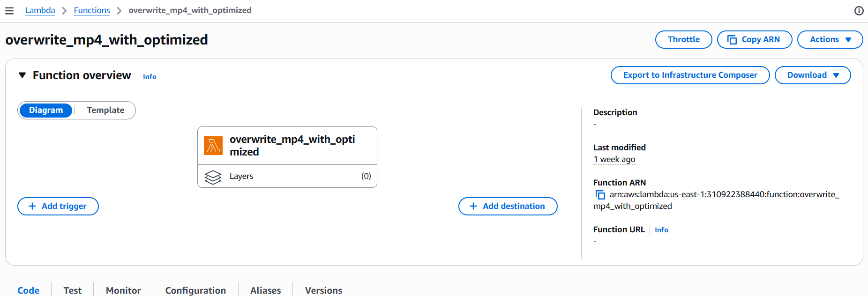Open the Download dropdown
This screenshot has height=296, width=868.
pyautogui.click(x=812, y=75)
